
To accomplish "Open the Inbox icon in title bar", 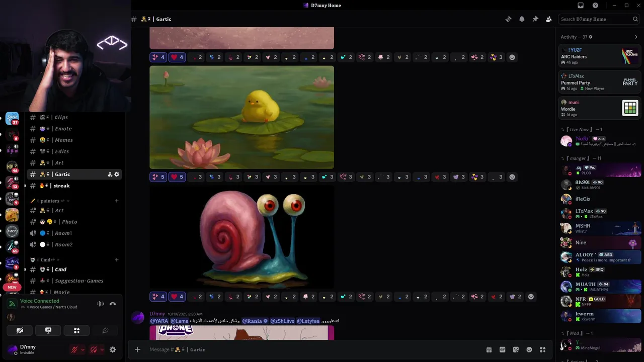I will (x=581, y=6).
